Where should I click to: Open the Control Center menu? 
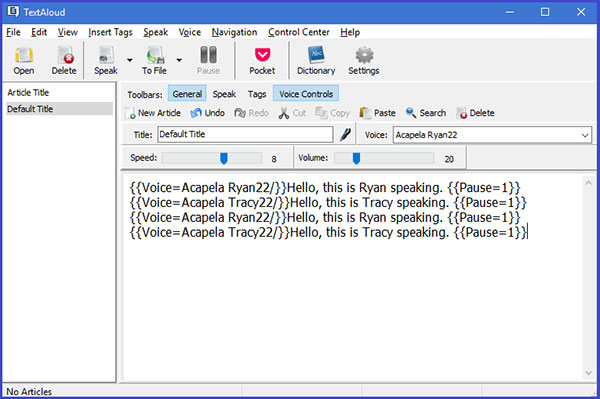[x=298, y=32]
